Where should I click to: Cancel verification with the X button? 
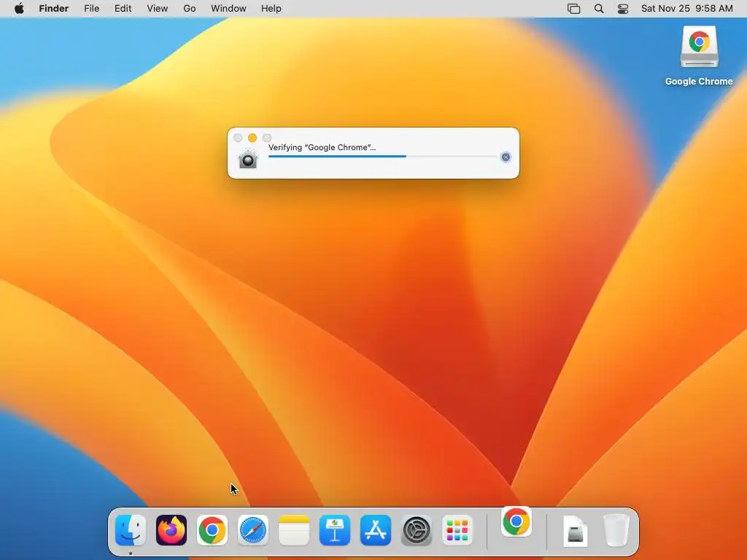506,157
